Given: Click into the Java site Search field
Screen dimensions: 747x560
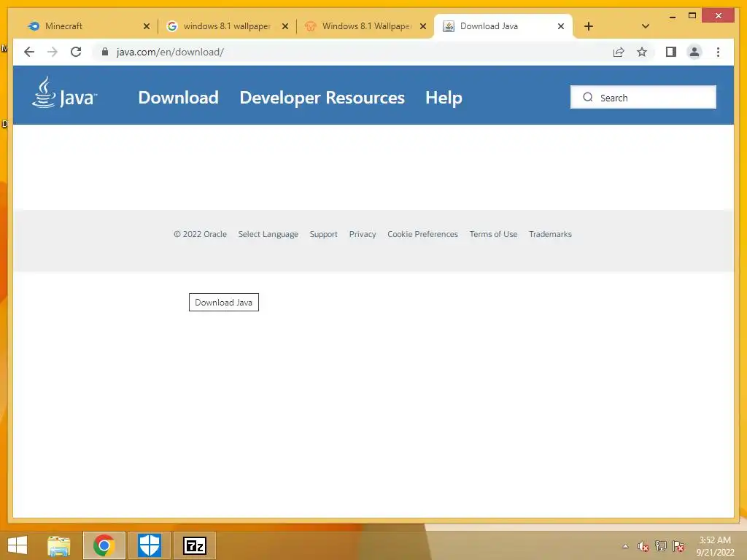Looking at the screenshot, I should (x=643, y=97).
